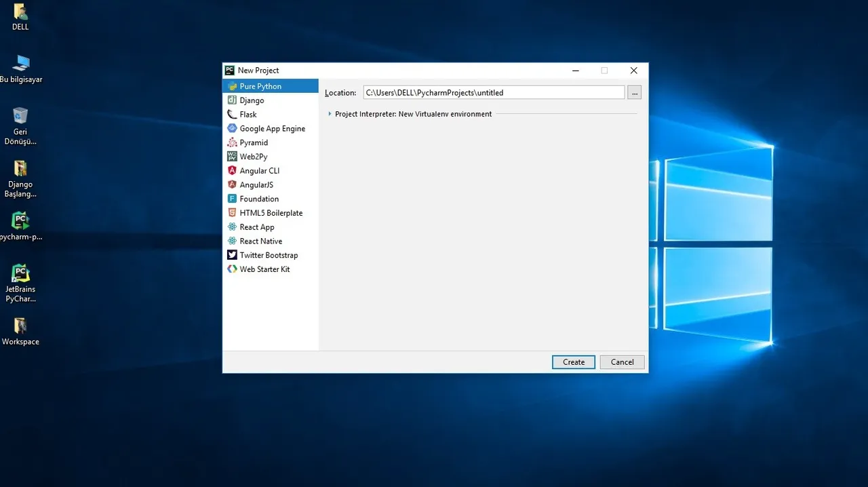The height and width of the screenshot is (487, 868).
Task: Click the Django icon in project list
Action: [232, 100]
